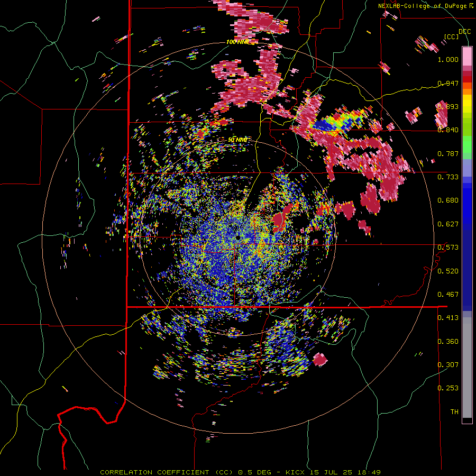Click the 0.733 scale value
This screenshot has height=476, width=476.
click(x=448, y=177)
